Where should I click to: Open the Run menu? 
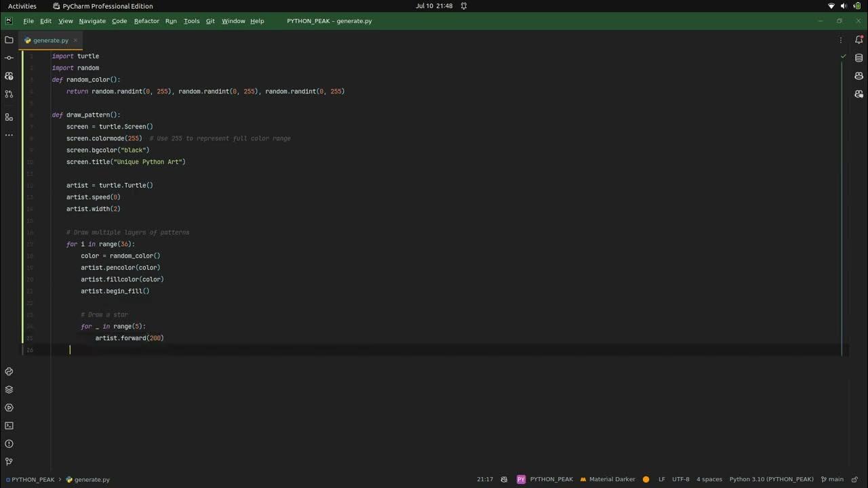click(171, 21)
